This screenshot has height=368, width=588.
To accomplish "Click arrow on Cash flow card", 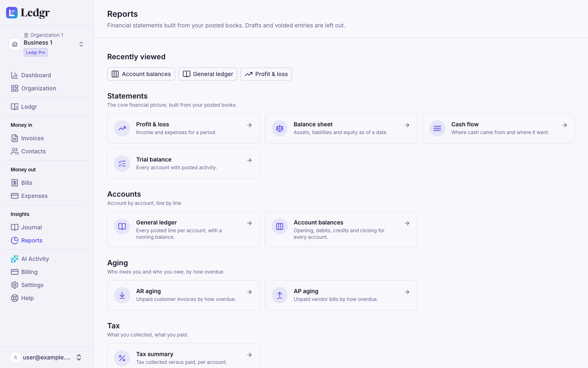I will [x=565, y=125].
